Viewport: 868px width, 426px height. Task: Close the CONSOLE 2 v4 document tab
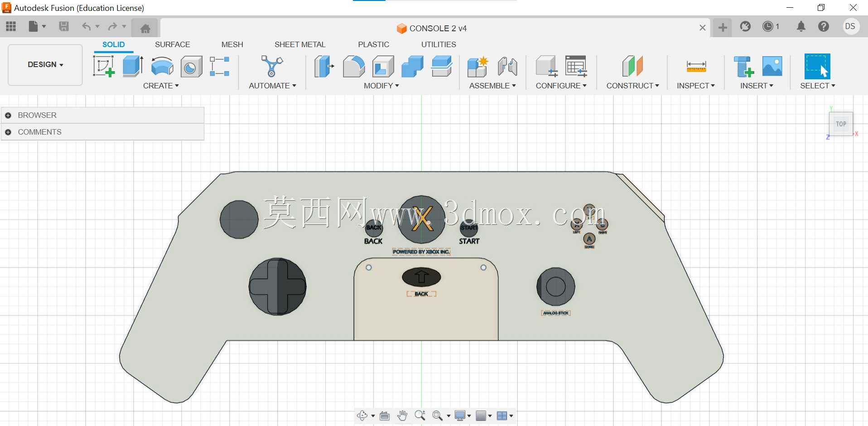pos(702,28)
